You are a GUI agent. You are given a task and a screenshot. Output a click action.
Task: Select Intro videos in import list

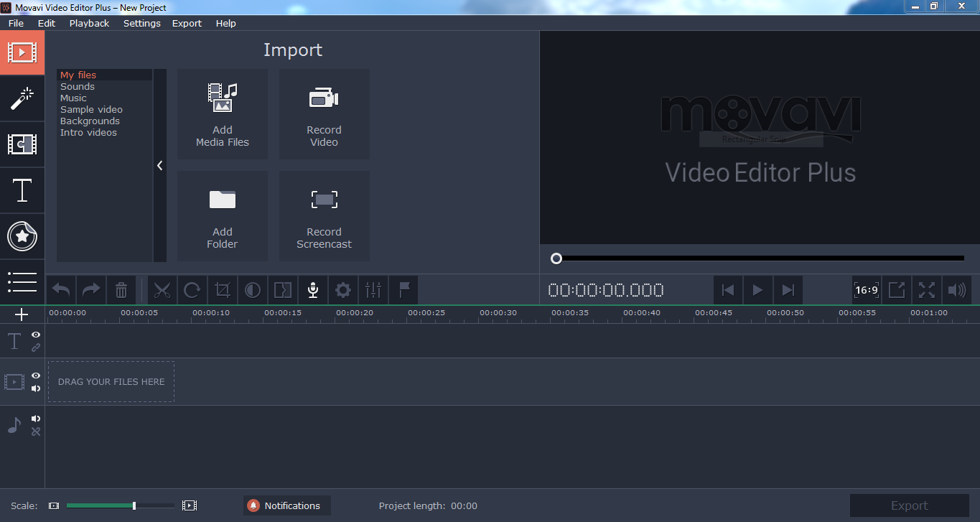point(104,132)
